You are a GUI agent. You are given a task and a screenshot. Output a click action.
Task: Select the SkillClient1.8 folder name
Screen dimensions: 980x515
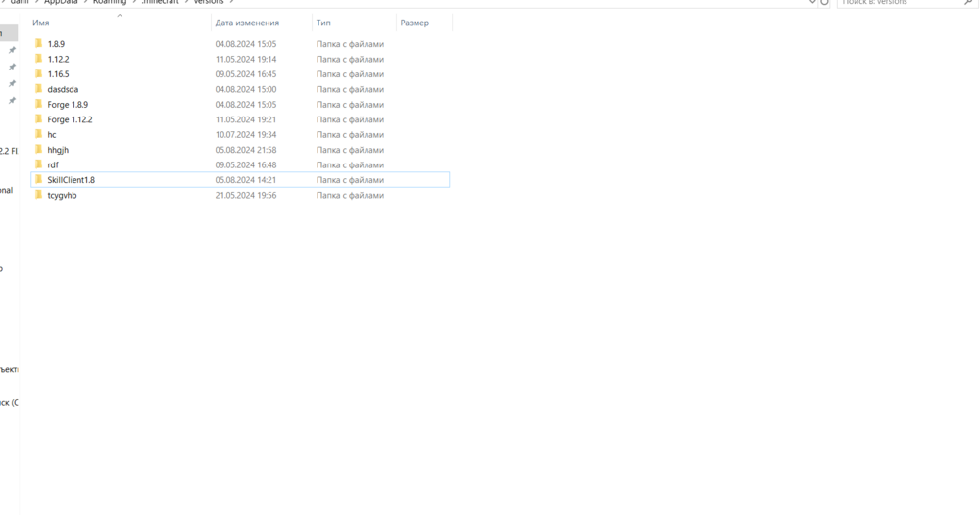[x=72, y=180]
